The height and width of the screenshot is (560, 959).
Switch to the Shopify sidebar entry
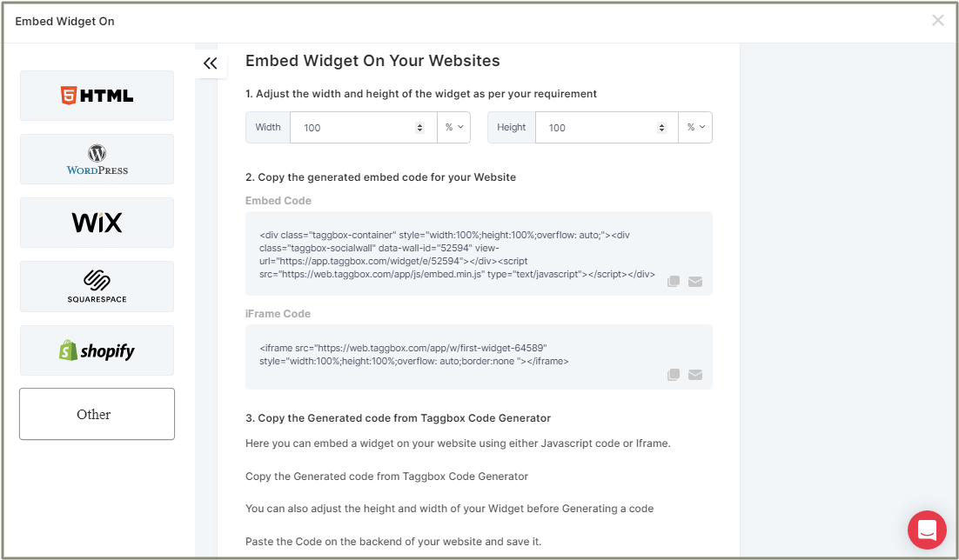[x=96, y=350]
